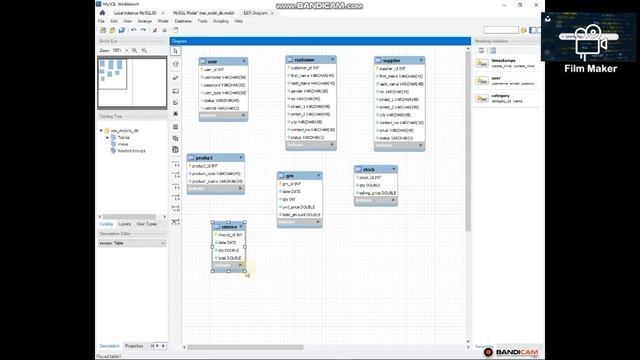Pick the relationship using existing columns tool

(176, 222)
